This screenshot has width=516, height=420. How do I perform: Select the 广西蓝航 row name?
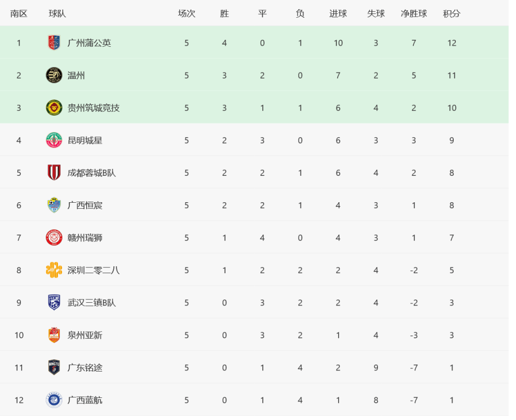(x=85, y=401)
